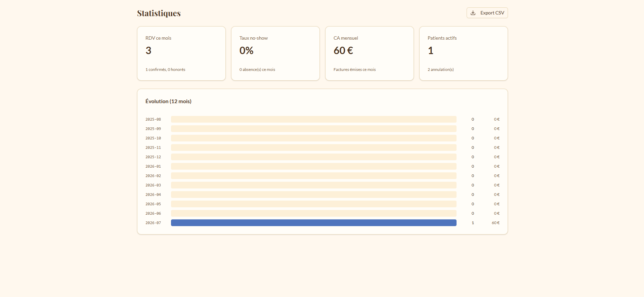Screen dimensions: 644x297
Task: Click the empty 2026-03 bar
Action: pos(314,185)
